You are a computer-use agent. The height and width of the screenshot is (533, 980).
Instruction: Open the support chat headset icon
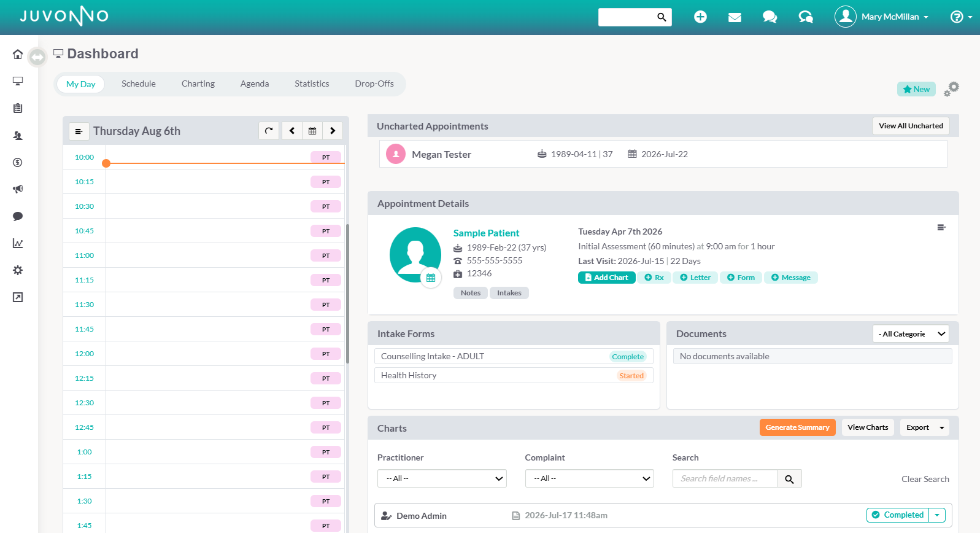(x=806, y=17)
